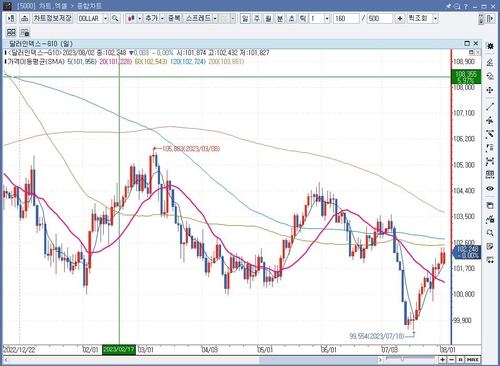Toggle the eye visibility icon in right toolbar
Viewport: 500px width, 366px height.
coord(490,189)
